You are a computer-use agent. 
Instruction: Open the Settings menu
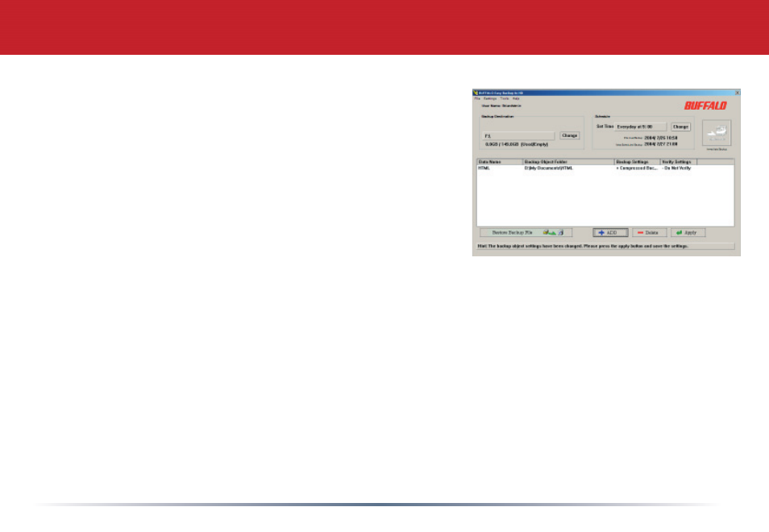pos(490,98)
